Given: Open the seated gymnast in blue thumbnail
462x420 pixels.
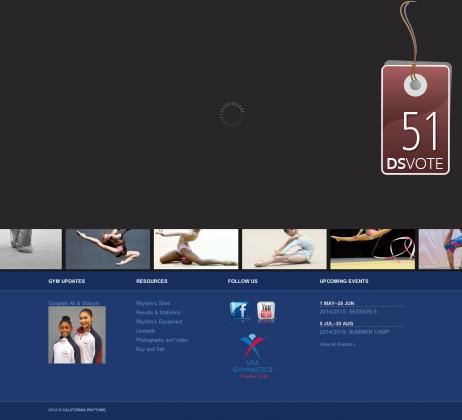Looking at the screenshot, I should pos(284,249).
